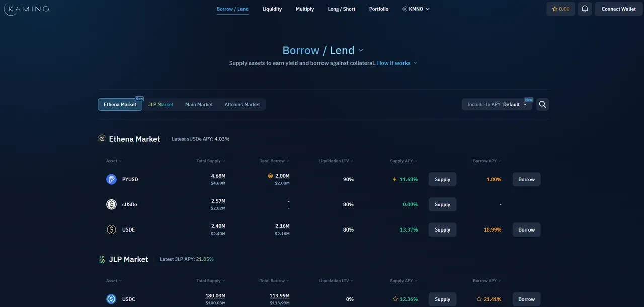644x307 pixels.
Task: Click the lightning boost icon beside 11.68%
Action: pyautogui.click(x=394, y=179)
